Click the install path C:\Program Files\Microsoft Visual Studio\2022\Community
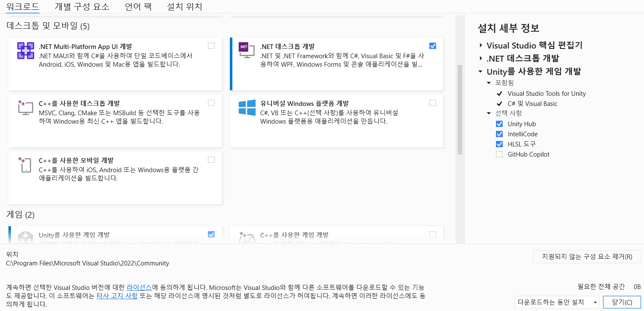Screen dimensions: 644x311 [x=87, y=263]
